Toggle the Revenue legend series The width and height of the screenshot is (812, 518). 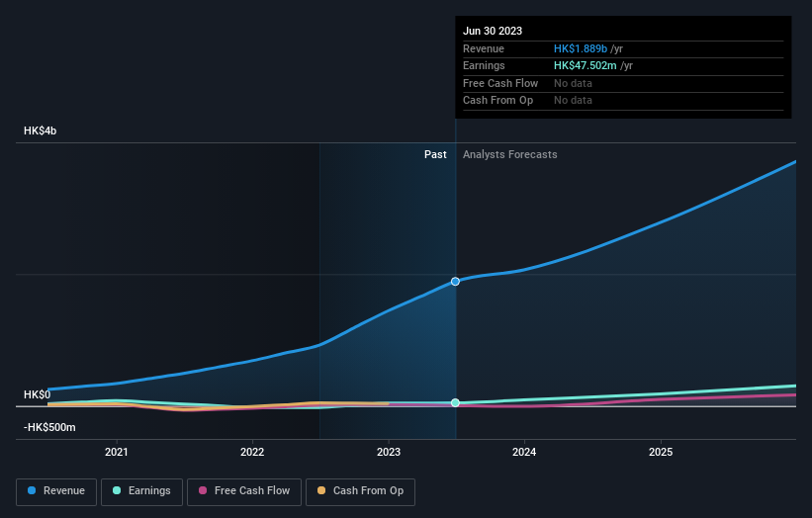56,491
